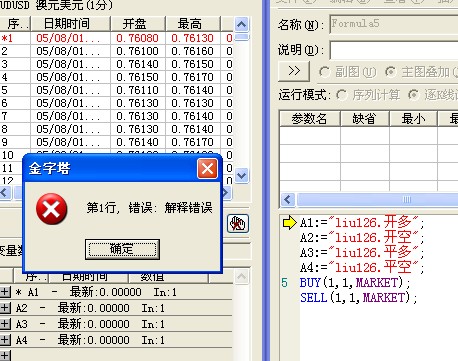
Task: Click A1 最新:0.00000 variable entry
Action: pyautogui.click(x=96, y=292)
